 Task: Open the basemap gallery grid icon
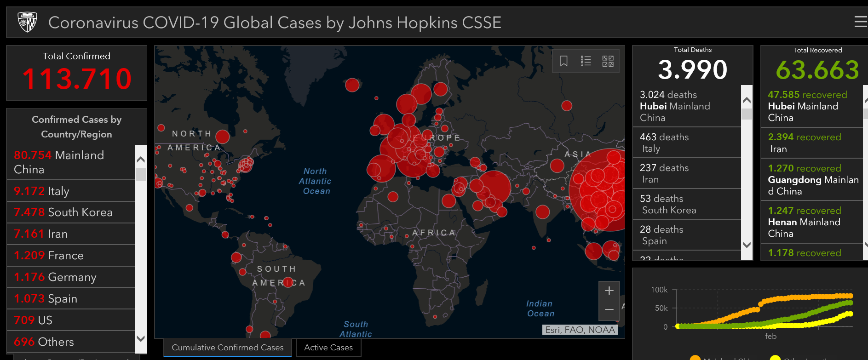608,61
